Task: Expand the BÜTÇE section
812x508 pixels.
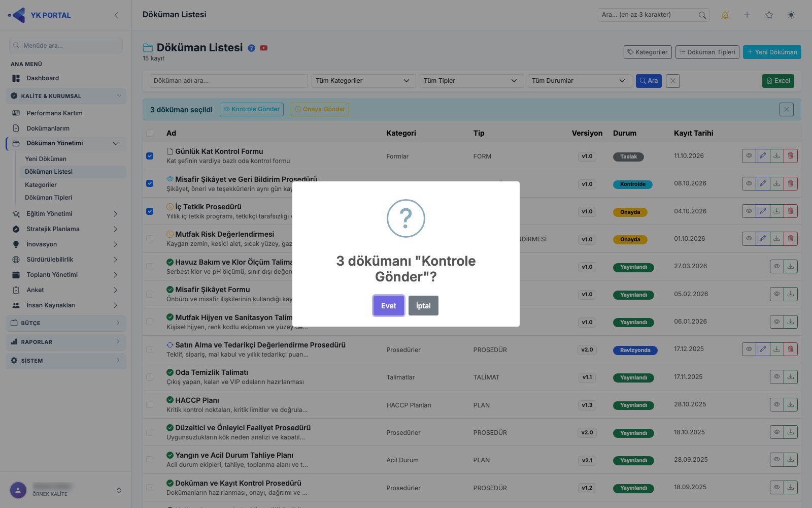Action: pos(66,323)
